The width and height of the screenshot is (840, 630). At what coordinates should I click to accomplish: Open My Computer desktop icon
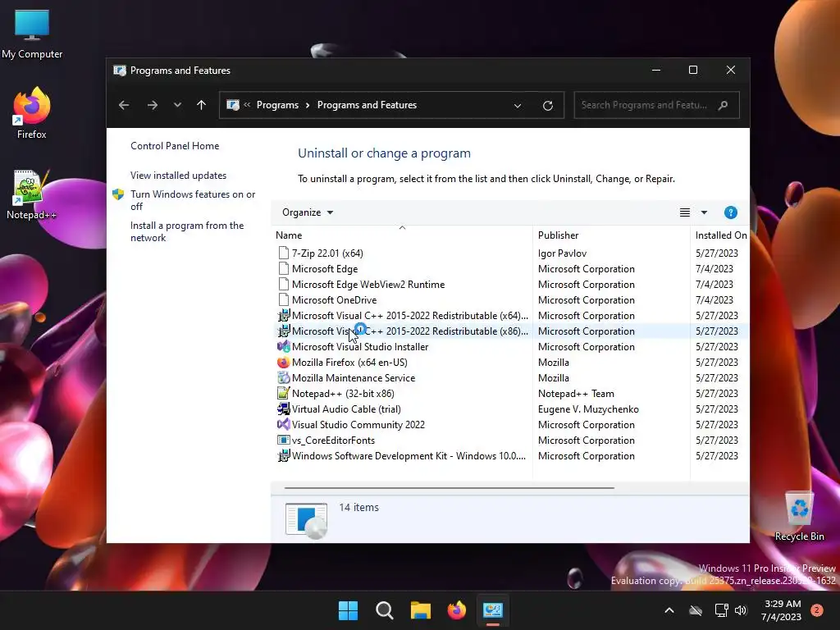click(x=32, y=34)
